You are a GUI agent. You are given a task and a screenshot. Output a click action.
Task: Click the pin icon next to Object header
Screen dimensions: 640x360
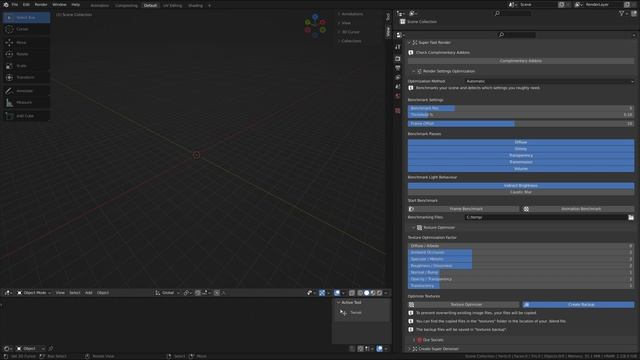51,349
